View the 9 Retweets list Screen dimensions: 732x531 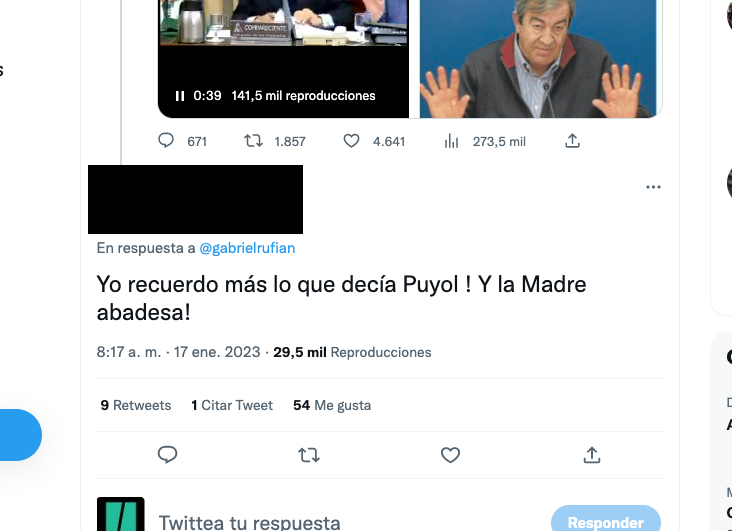pyautogui.click(x=136, y=405)
